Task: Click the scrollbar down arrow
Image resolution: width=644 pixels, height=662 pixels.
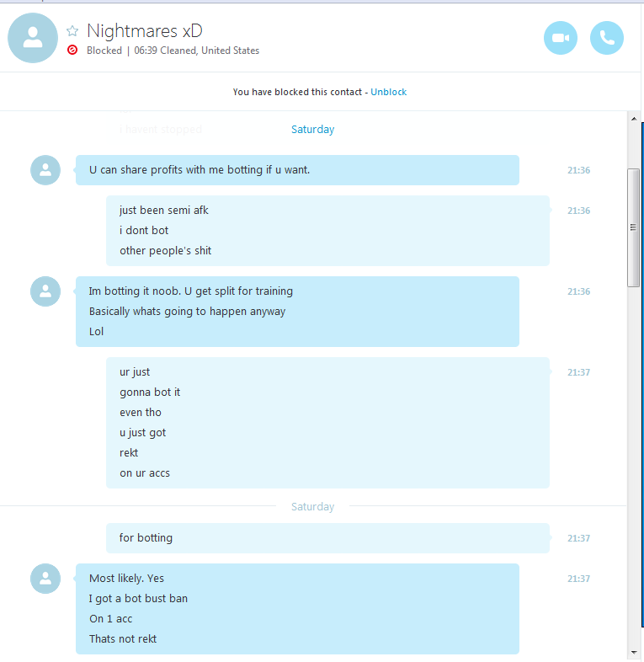Action: pyautogui.click(x=633, y=653)
